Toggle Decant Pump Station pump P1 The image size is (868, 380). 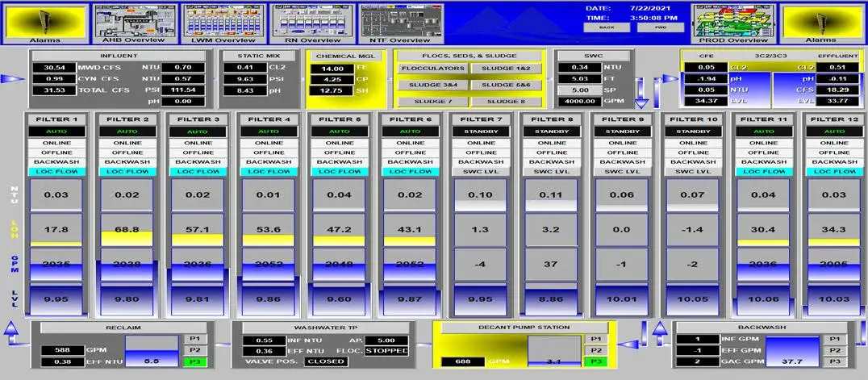[595, 340]
